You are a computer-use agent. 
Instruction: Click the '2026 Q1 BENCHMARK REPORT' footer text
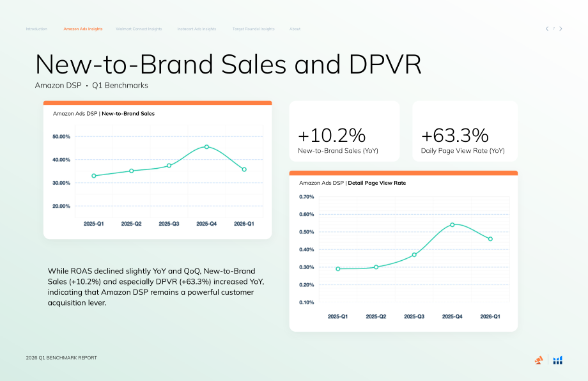point(61,358)
